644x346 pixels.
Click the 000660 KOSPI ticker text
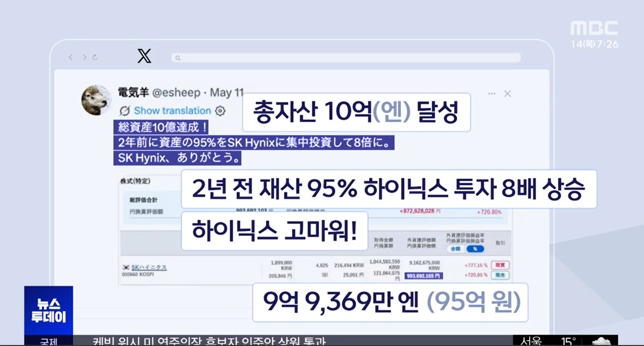(x=138, y=274)
